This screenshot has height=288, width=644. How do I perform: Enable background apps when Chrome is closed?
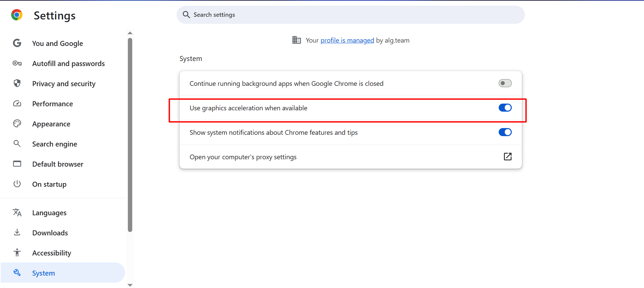coord(505,83)
